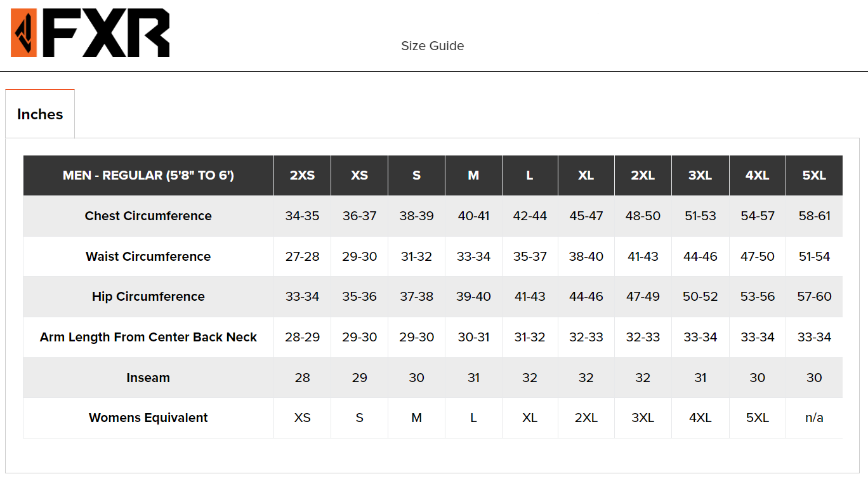Click the Inseam row label
868x481 pixels.
click(x=148, y=378)
